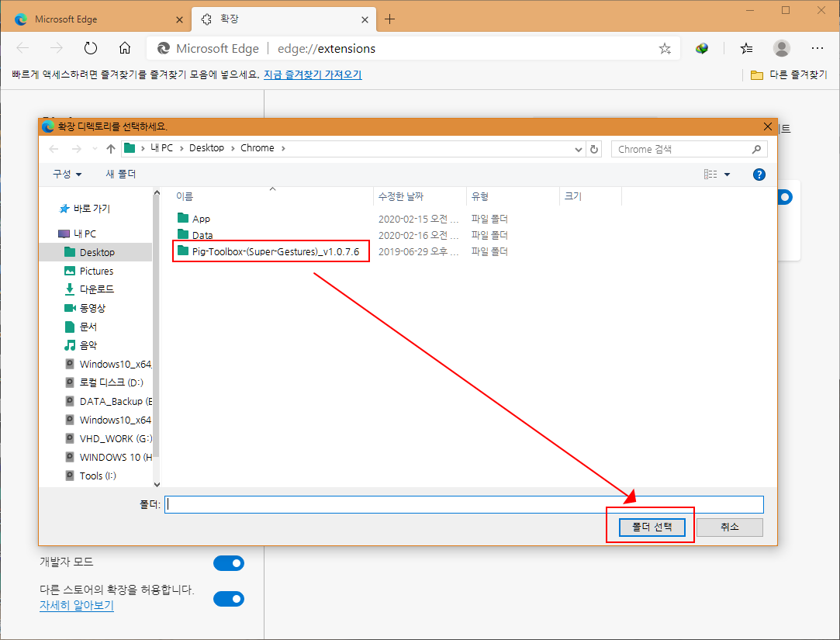Click navigation pane scrollbar down arrow

point(157,484)
